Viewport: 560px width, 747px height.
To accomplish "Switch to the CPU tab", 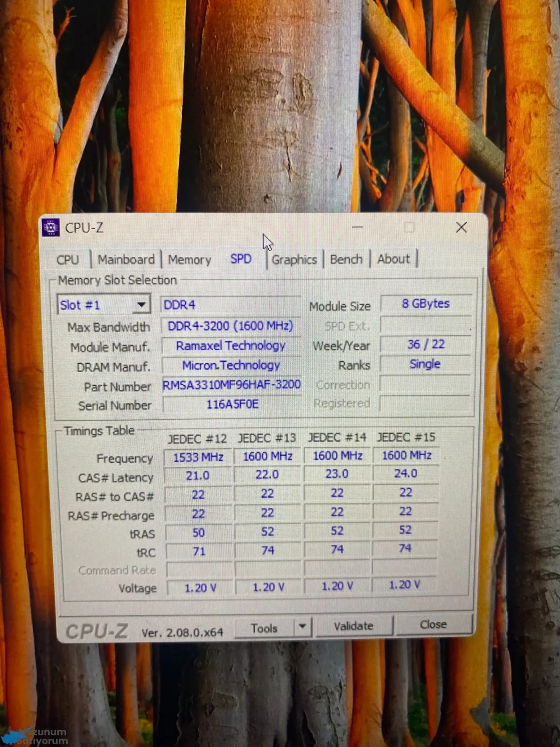I will point(68,260).
